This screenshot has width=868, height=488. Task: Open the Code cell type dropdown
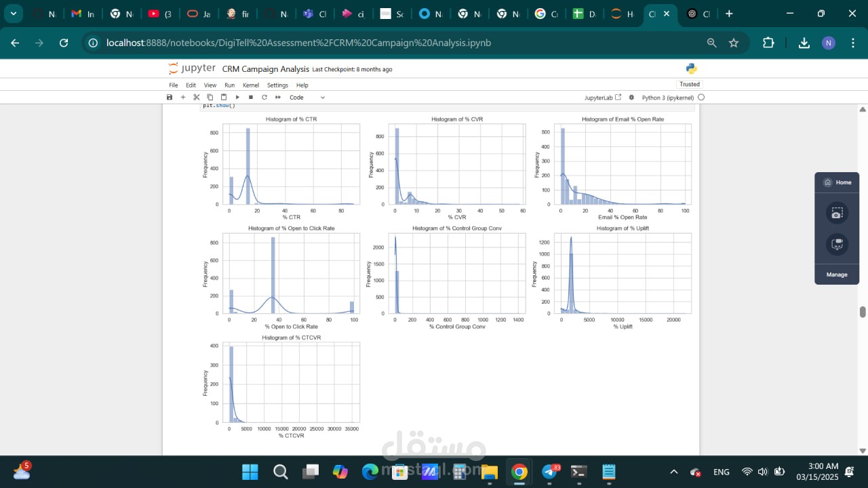(x=307, y=97)
